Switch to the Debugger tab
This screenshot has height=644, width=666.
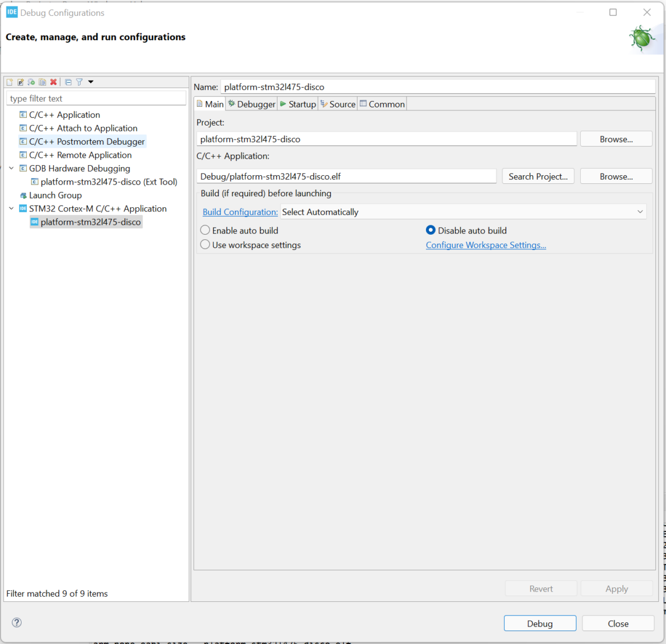[x=251, y=103]
